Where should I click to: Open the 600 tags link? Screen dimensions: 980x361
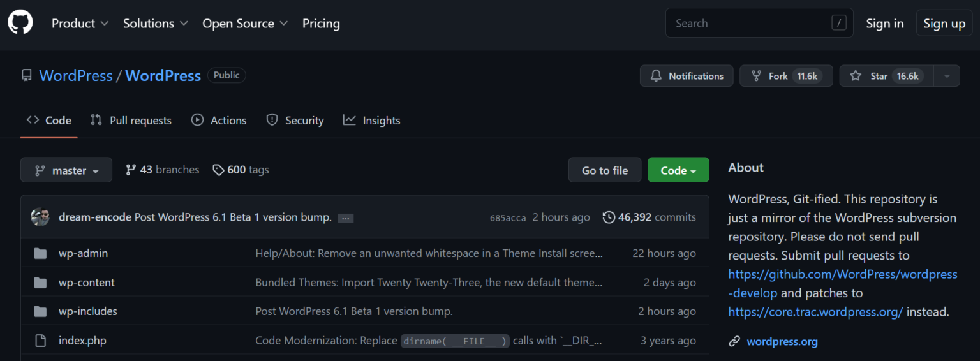[241, 170]
